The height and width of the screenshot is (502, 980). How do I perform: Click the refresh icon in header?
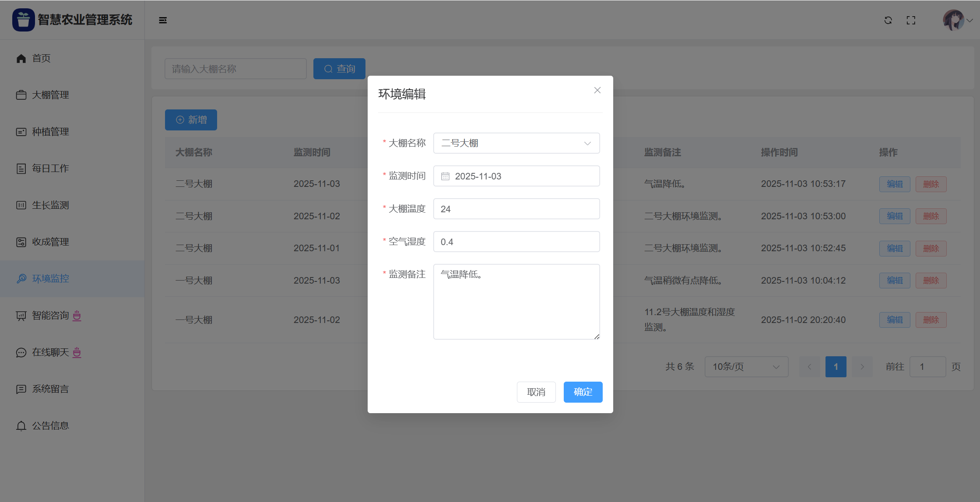888,20
